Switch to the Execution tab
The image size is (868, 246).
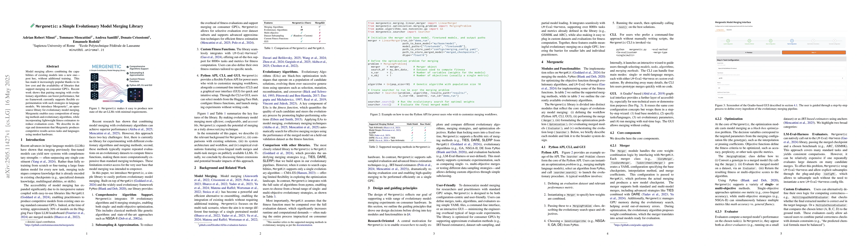(x=729, y=30)
